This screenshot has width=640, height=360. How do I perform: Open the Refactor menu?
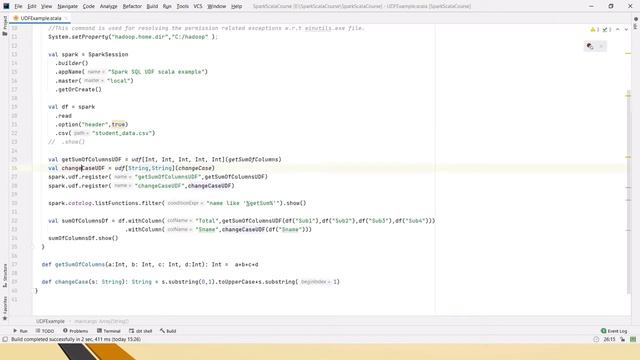click(132, 6)
